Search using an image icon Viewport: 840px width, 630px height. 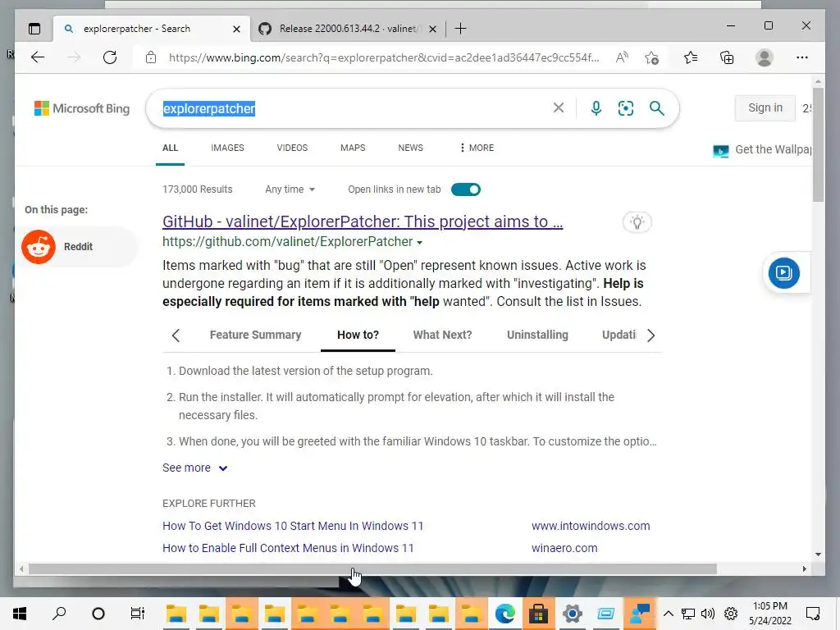(x=626, y=108)
